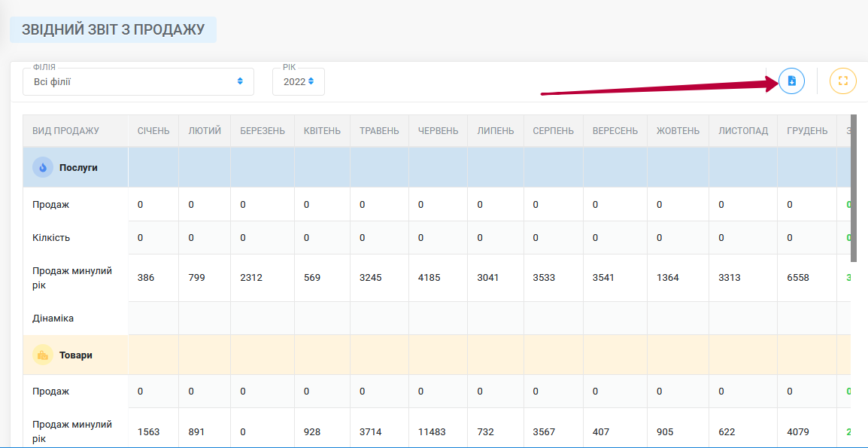Click the 2312 value in Березень
The height and width of the screenshot is (448, 868).
(x=250, y=278)
